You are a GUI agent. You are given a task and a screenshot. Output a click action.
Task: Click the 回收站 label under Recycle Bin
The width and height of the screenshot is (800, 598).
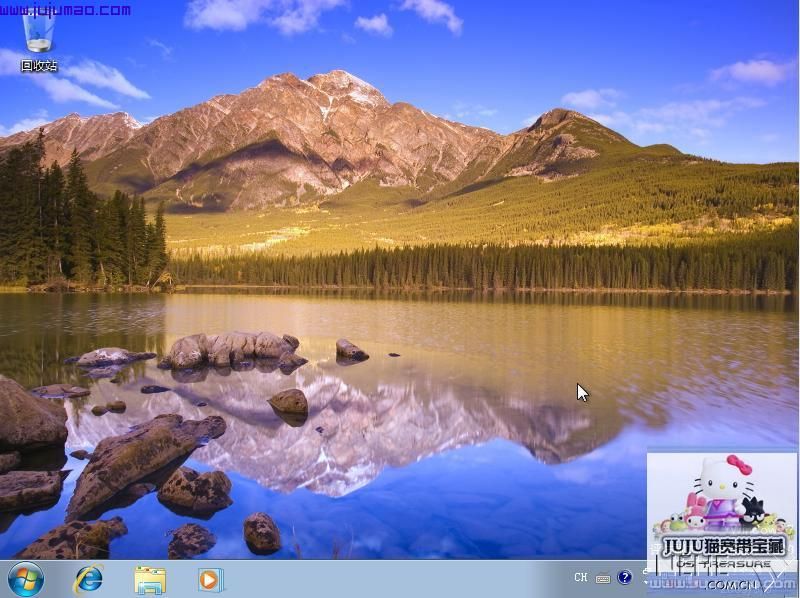click(39, 66)
